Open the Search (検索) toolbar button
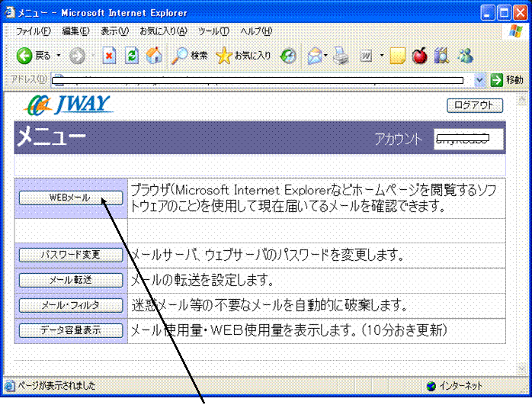532x405 pixels. tap(190, 56)
